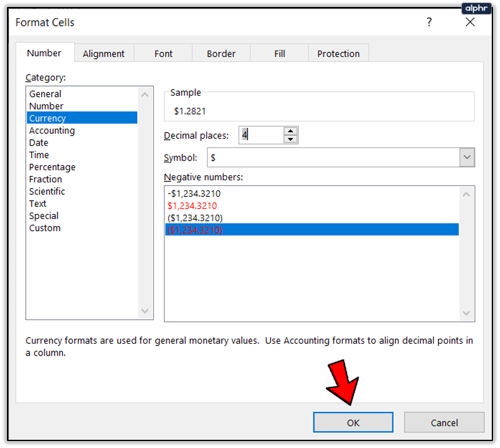Image resolution: width=500 pixels, height=448 pixels.
Task: Pick the Accounting category
Action: [x=82, y=130]
